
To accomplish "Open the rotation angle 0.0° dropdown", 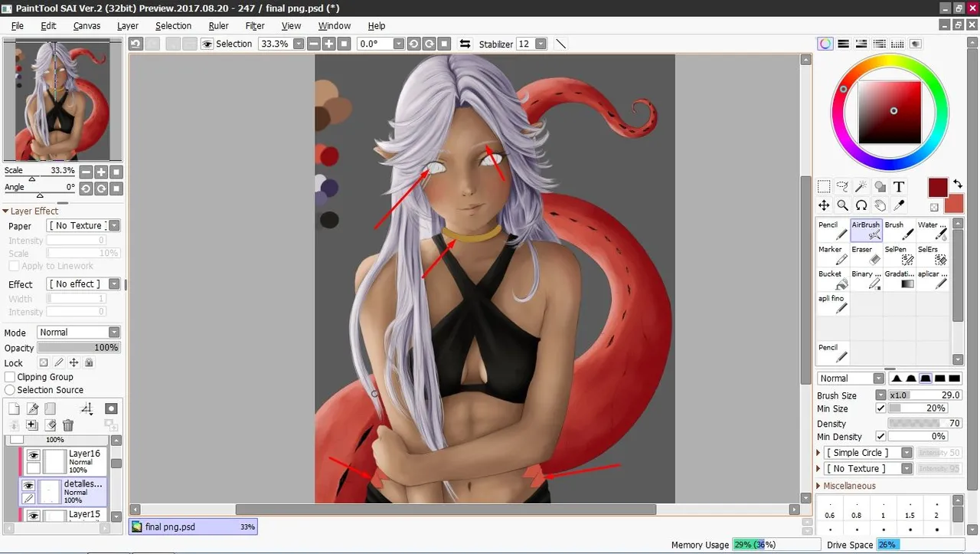I will [398, 44].
